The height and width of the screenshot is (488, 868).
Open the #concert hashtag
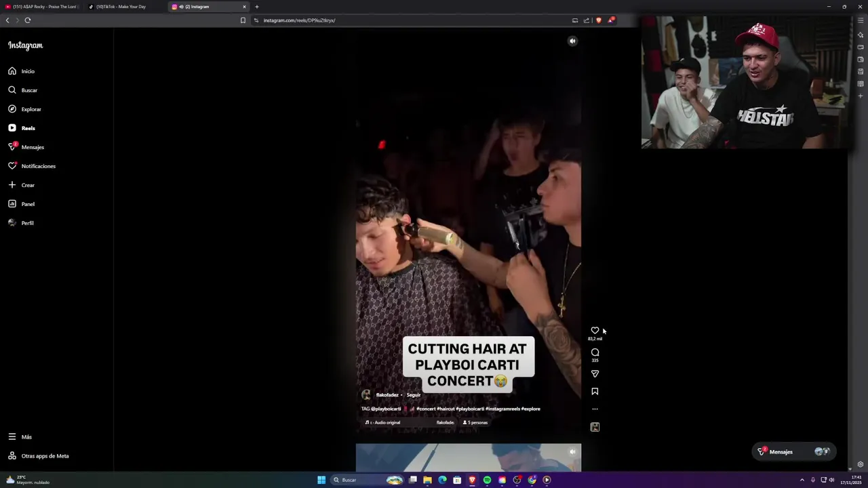click(x=426, y=409)
